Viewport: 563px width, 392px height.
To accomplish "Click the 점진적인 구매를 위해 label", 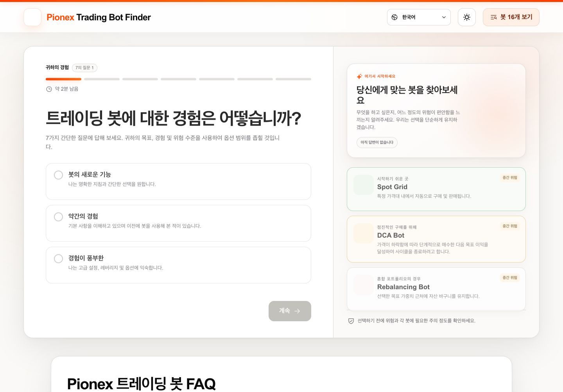I will tap(397, 227).
